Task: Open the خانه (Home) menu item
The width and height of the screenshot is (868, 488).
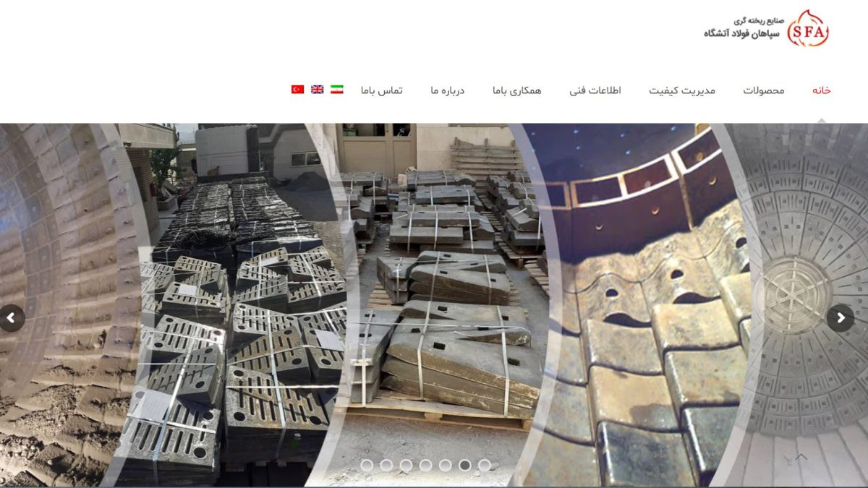Action: pyautogui.click(x=821, y=90)
